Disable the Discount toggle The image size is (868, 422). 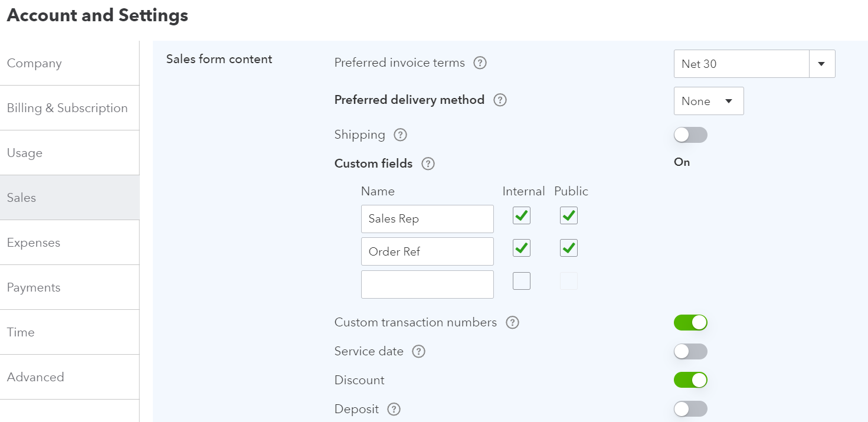point(690,380)
